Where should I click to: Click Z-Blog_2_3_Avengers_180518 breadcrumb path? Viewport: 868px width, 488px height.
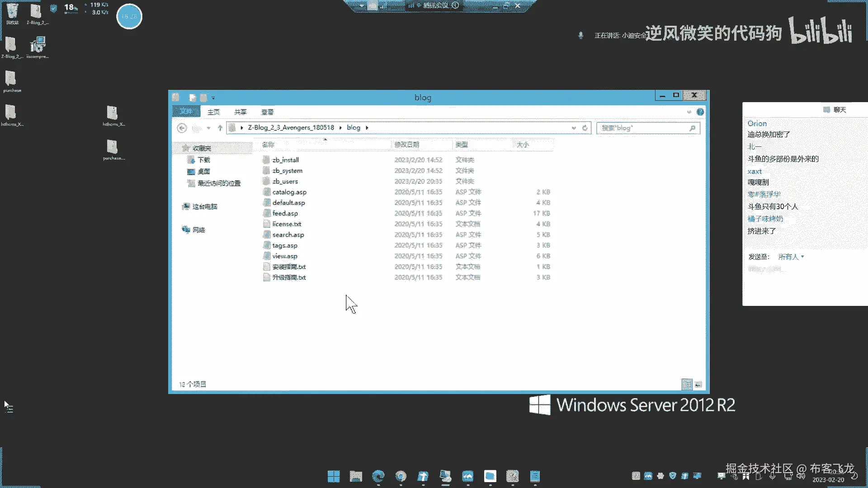coord(291,128)
